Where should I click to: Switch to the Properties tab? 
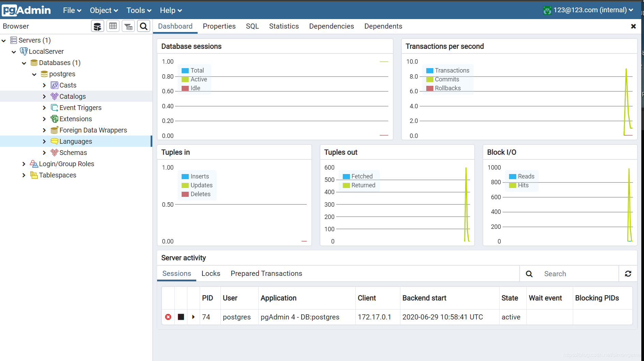click(219, 26)
